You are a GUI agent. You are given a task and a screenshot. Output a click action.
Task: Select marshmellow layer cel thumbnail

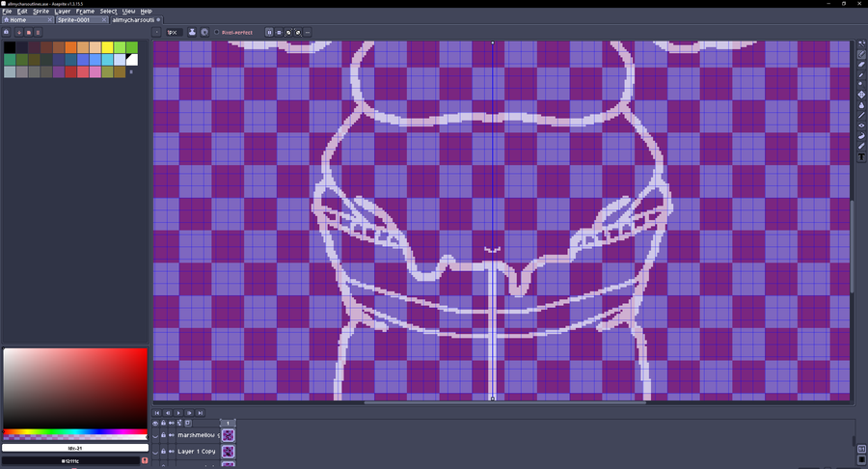pos(228,435)
